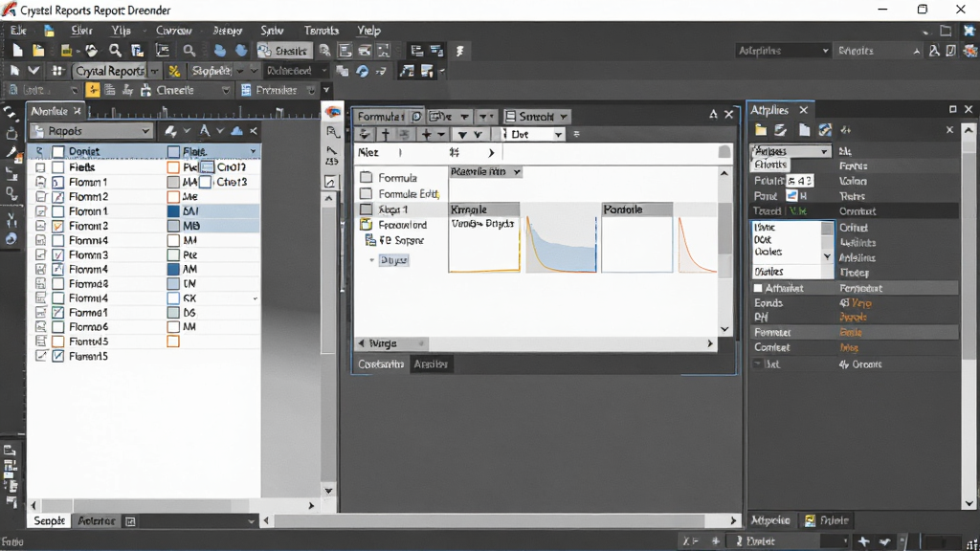This screenshot has height=551, width=980.
Task: Open the Cireeite dropdown in third toolbar
Action: [226, 91]
